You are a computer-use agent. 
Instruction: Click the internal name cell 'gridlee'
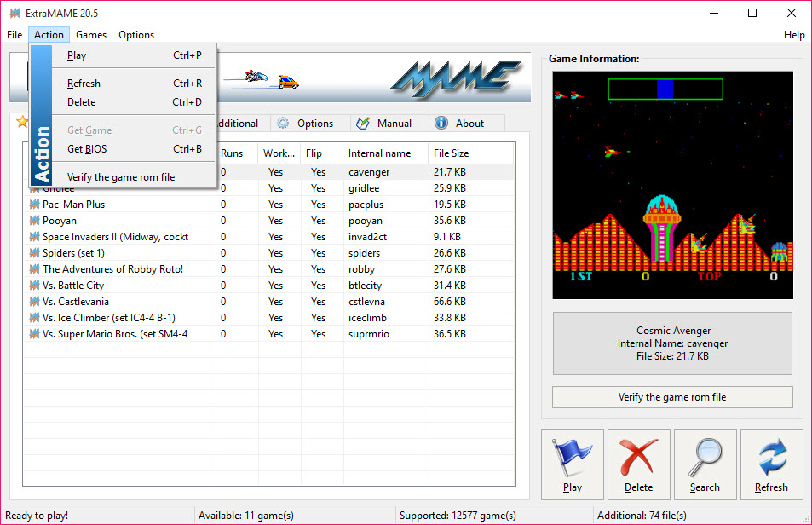tap(364, 188)
